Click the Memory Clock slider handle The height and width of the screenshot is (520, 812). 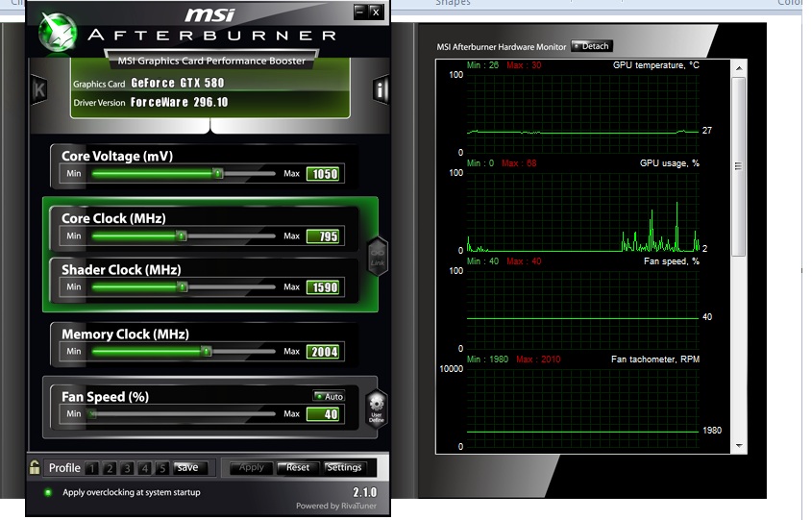click(206, 351)
